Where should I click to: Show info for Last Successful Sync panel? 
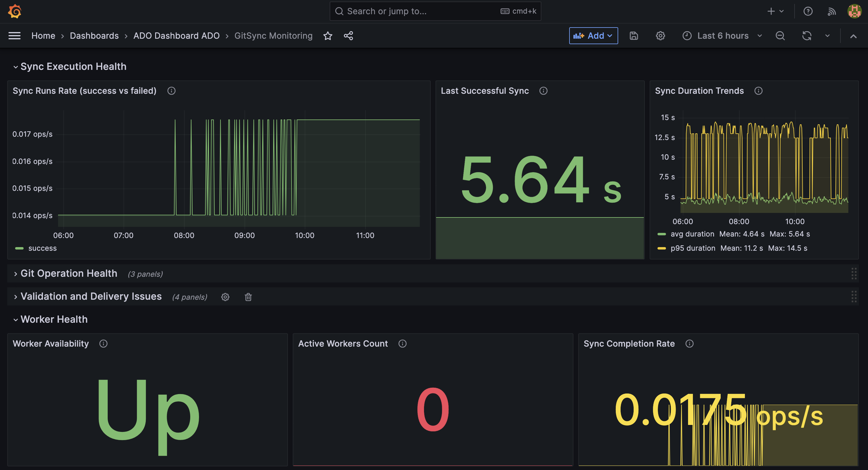[543, 91]
